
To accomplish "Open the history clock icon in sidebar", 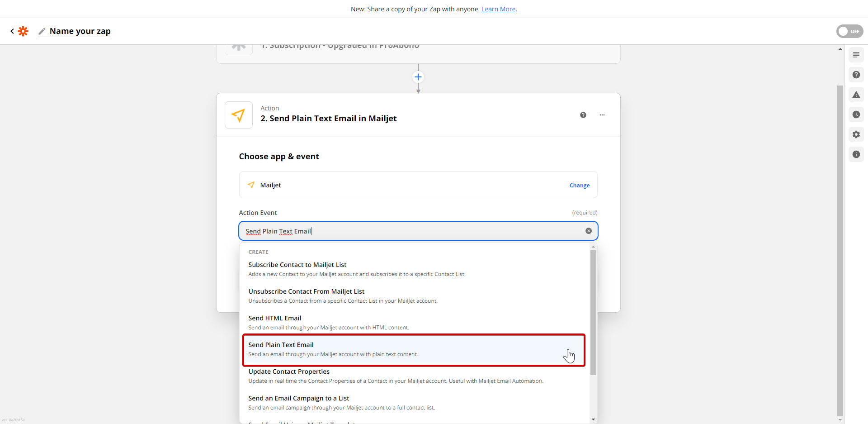I will (856, 114).
